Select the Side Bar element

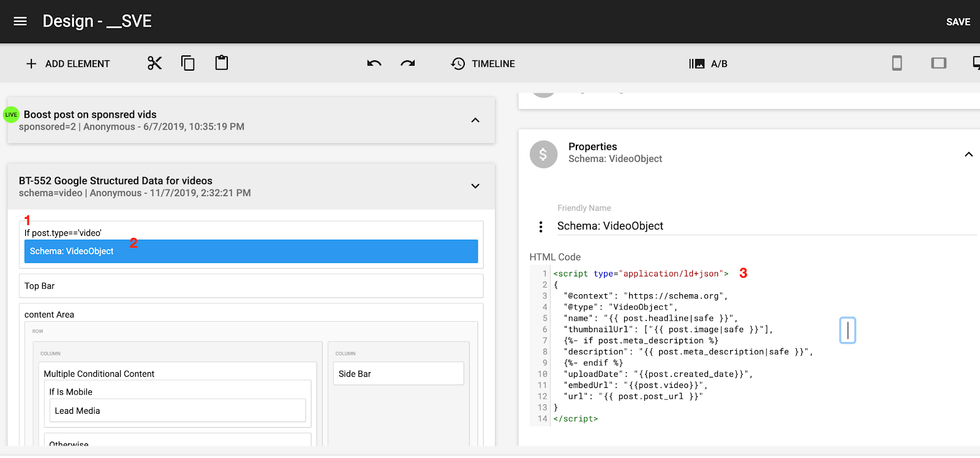(x=398, y=372)
